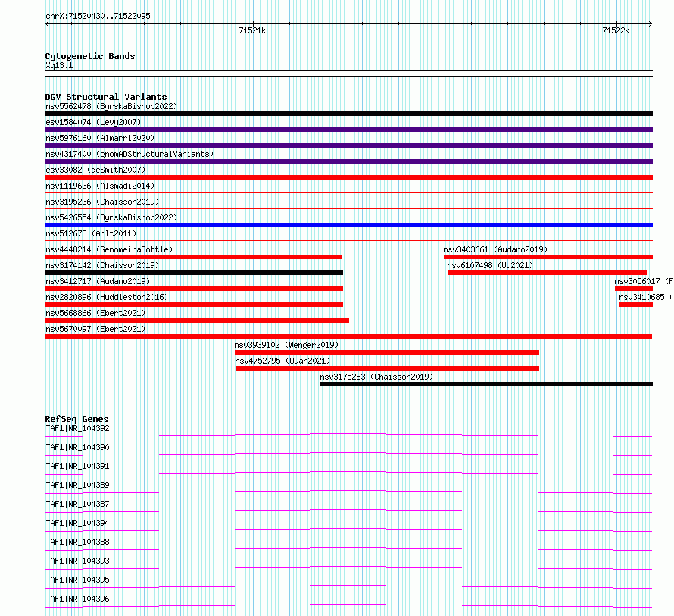The image size is (674, 616).
Task: Open nsv3939102 (Wenger2019) variant label
Action: click(x=286, y=345)
